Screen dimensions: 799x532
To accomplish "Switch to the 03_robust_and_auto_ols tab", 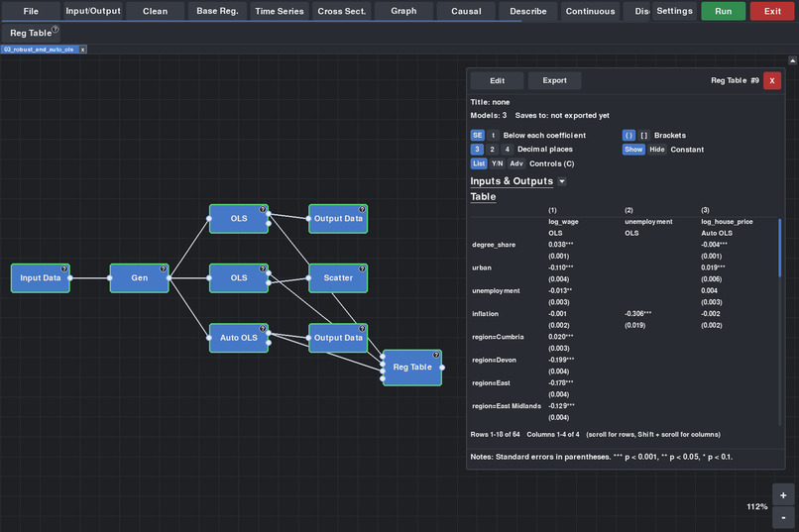I will point(40,50).
